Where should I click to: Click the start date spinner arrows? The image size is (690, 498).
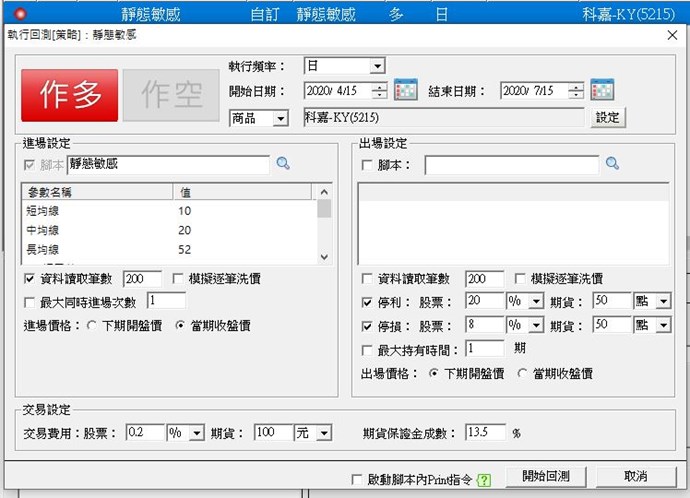point(378,91)
